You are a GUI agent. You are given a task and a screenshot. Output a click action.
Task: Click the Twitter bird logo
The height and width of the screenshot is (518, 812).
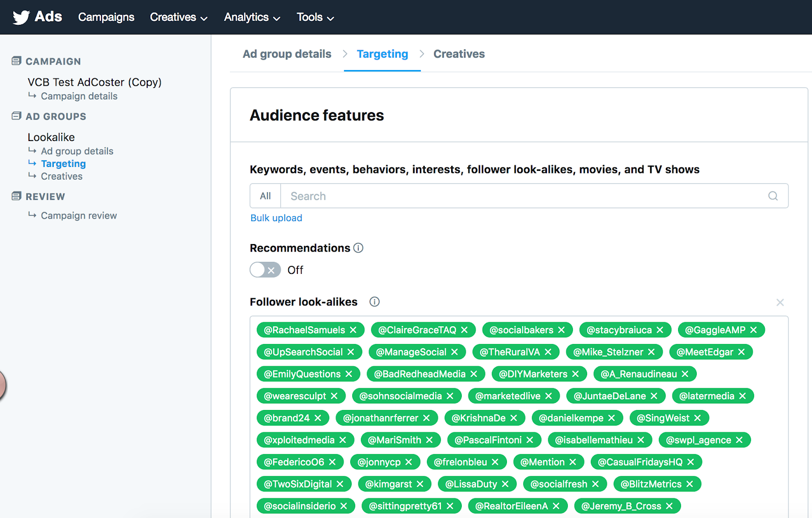pos(21,17)
